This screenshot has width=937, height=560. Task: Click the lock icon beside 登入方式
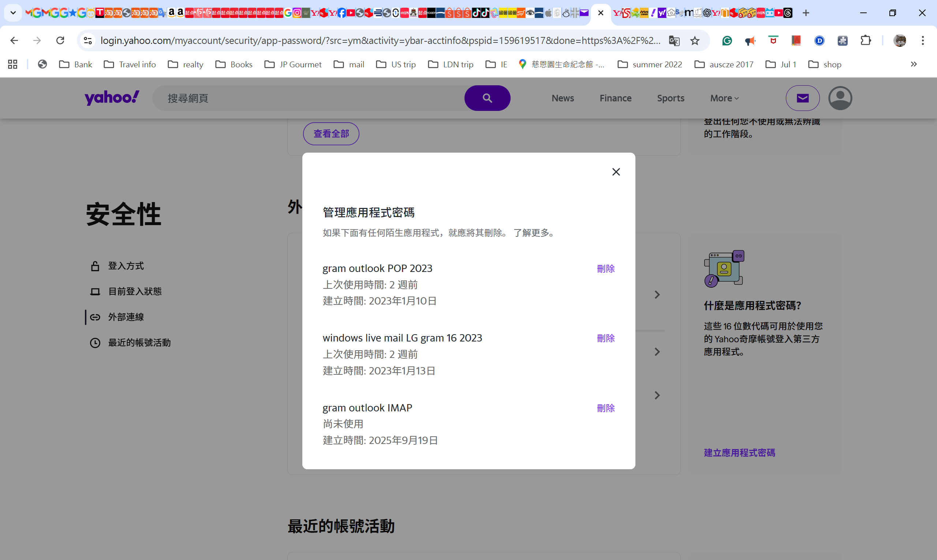[95, 266]
